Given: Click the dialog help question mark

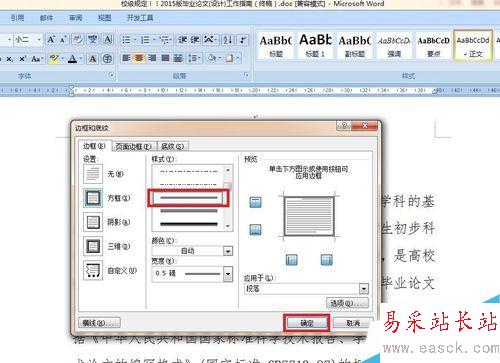Looking at the screenshot, I should coord(344,126).
